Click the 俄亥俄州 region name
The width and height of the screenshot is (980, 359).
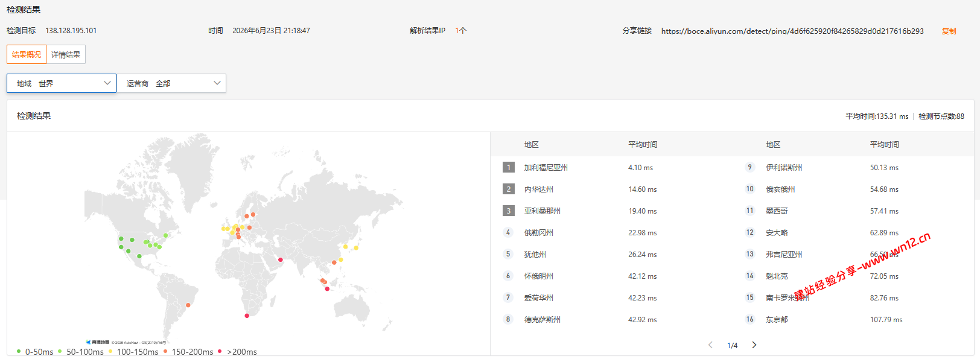pyautogui.click(x=781, y=189)
